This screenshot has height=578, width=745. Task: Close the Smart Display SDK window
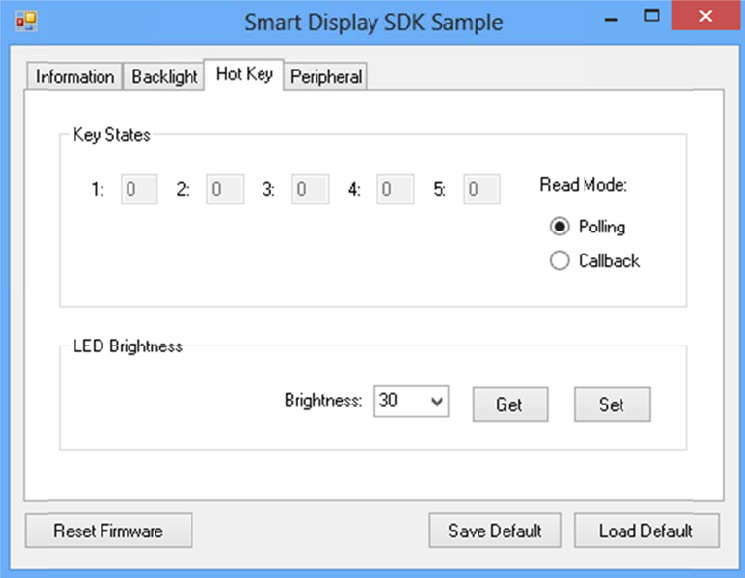coord(706,16)
